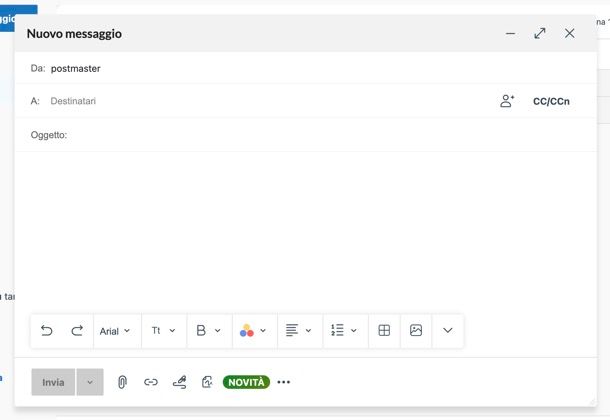Attach a file with the paperclip icon

122,382
